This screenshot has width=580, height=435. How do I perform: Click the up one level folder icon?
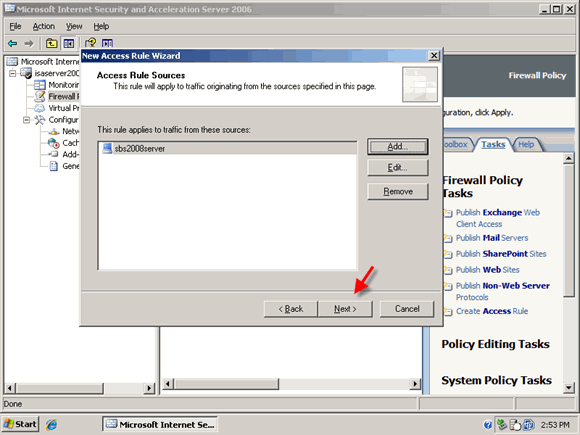click(x=51, y=44)
